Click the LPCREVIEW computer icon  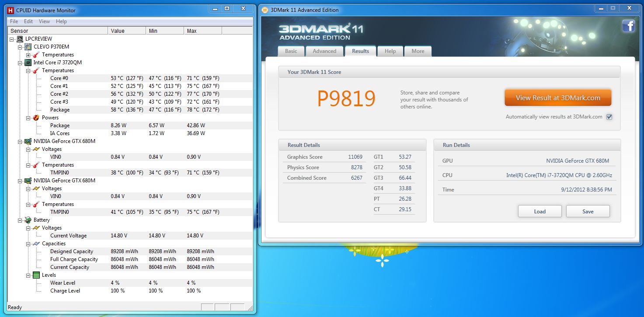(20, 39)
